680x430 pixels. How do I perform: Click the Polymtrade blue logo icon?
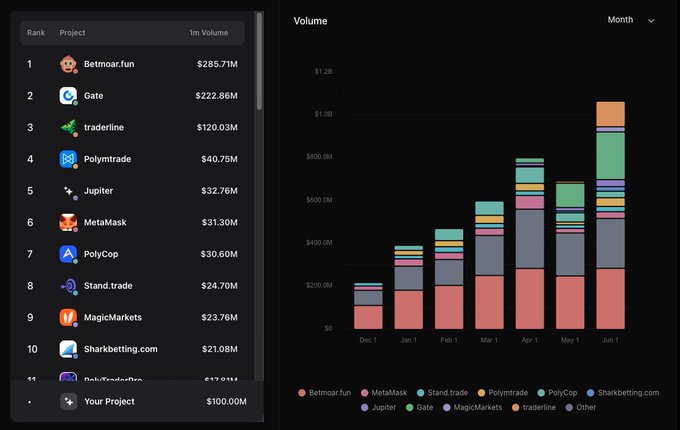[68, 159]
